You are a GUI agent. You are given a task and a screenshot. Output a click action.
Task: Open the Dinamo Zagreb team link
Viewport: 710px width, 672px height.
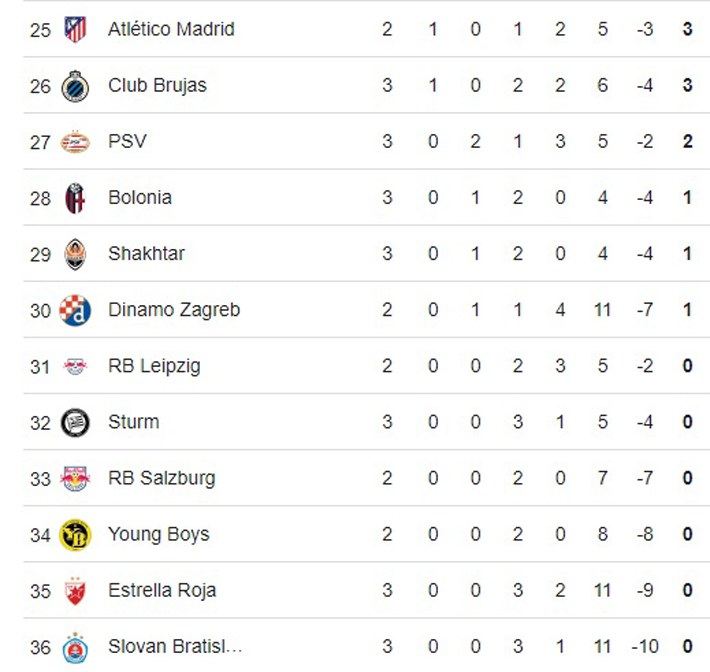[174, 310]
